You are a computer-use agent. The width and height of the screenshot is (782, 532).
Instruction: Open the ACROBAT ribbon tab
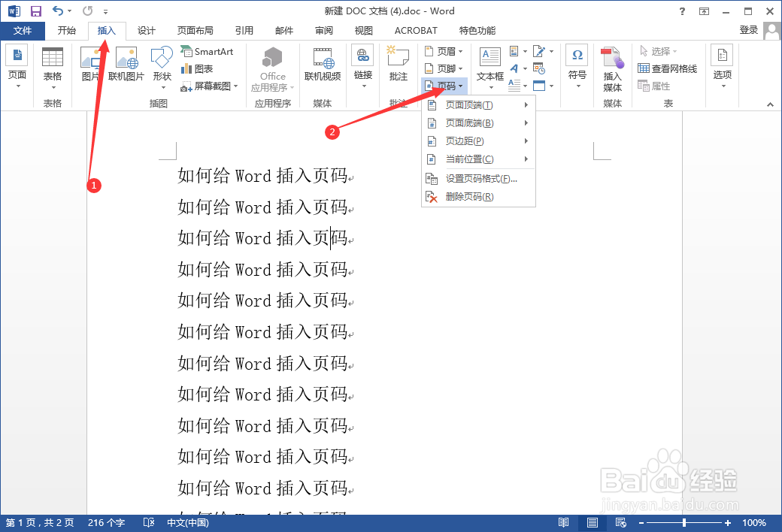415,31
